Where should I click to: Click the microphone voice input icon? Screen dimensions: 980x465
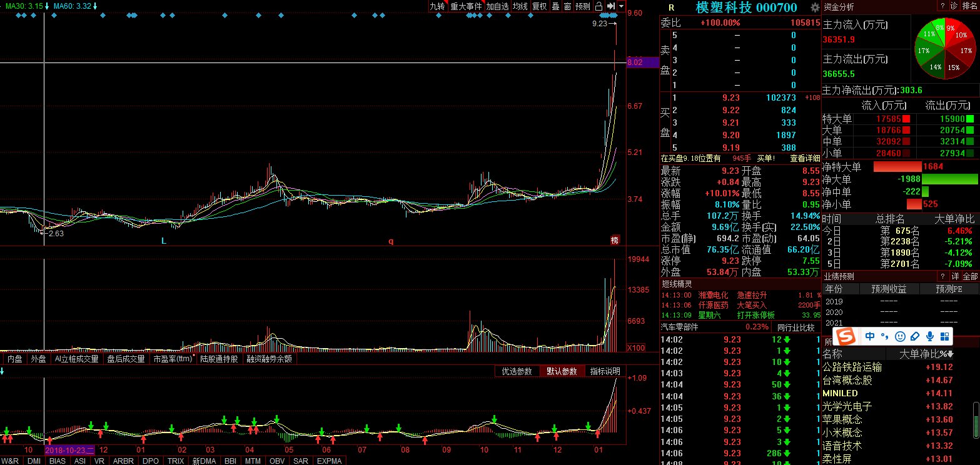tap(930, 336)
